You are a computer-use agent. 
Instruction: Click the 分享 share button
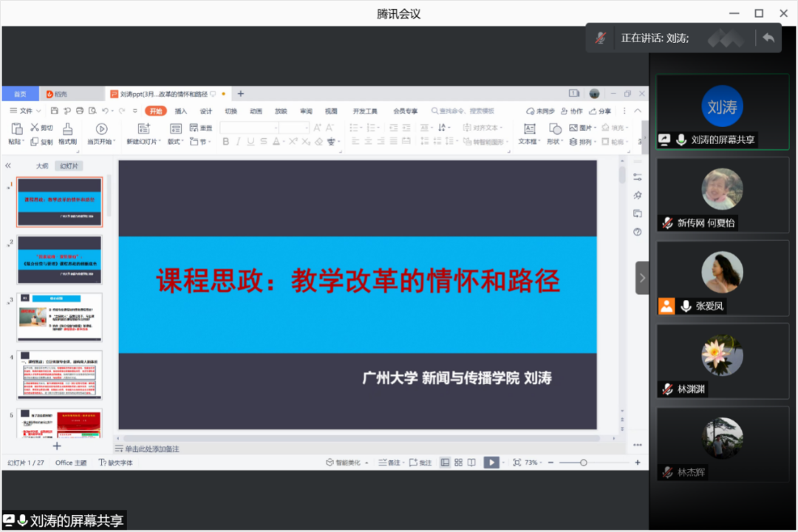(x=601, y=112)
